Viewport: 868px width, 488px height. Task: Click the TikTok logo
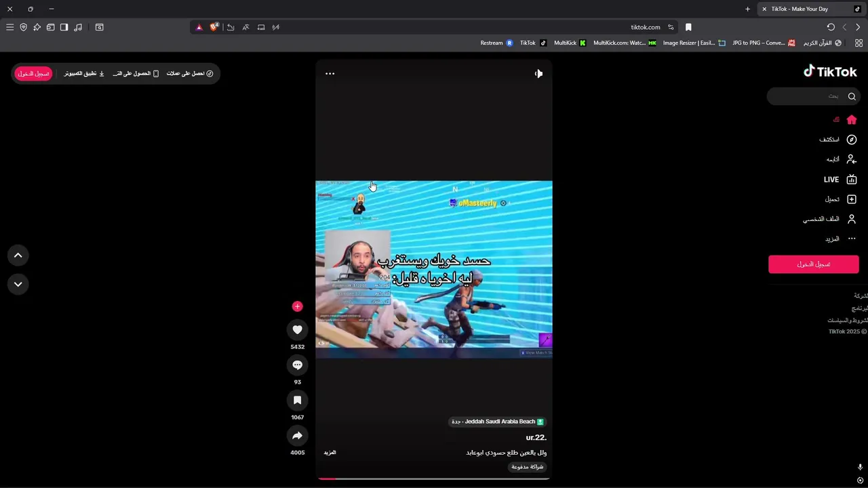[830, 72]
